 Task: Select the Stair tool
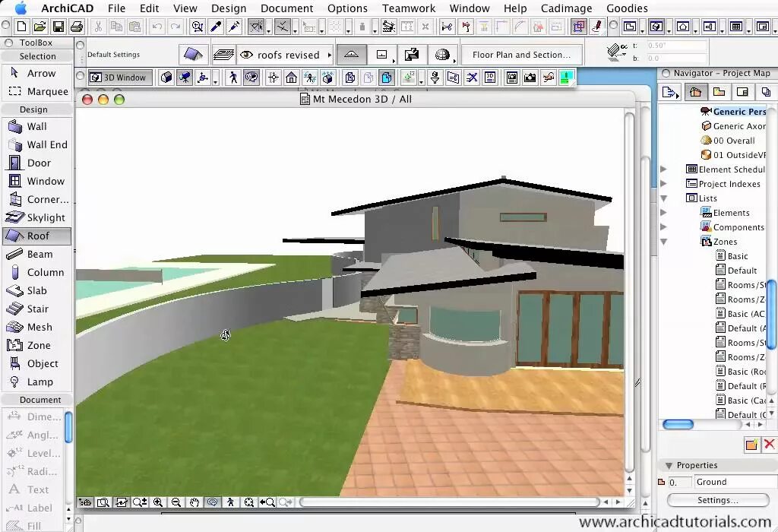36,309
